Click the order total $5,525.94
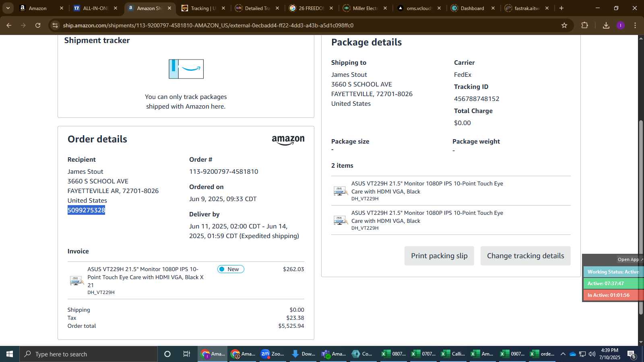 [291, 326]
